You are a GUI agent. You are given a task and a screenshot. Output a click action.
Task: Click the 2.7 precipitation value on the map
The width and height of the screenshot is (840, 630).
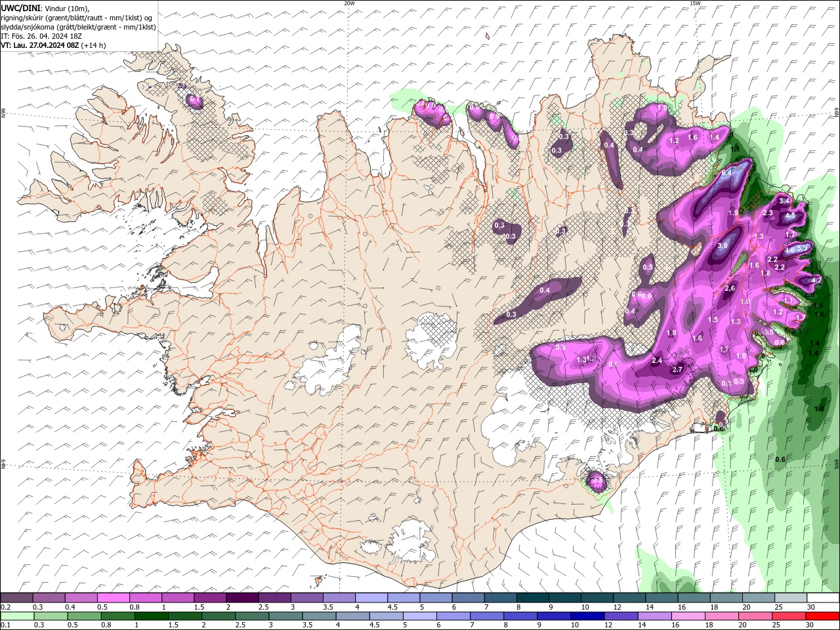tap(677, 369)
